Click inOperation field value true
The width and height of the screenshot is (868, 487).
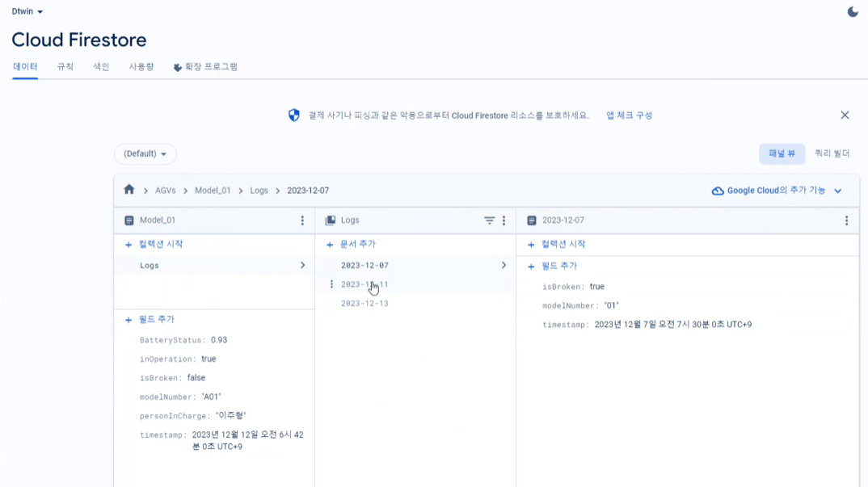coord(209,359)
